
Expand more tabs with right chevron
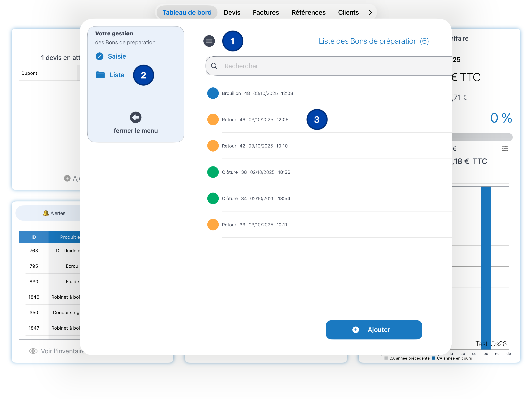tap(370, 13)
